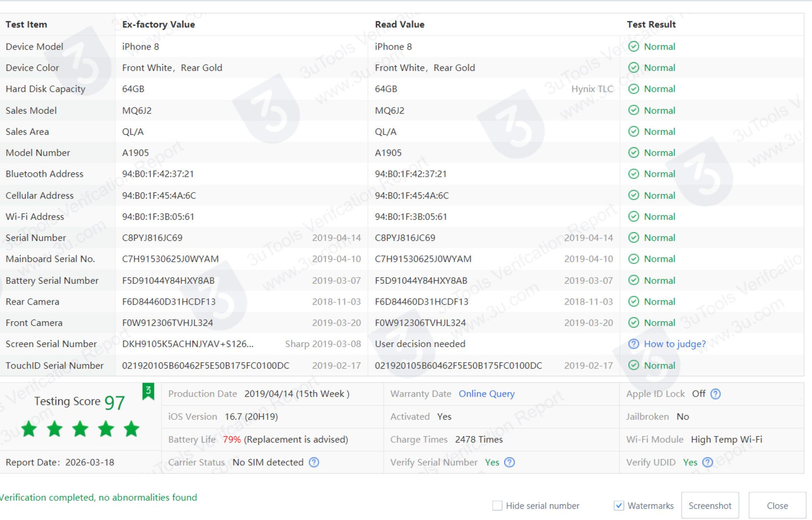Screen dimensions: 812x520
Task: Click the Test Item column header
Action: point(26,25)
